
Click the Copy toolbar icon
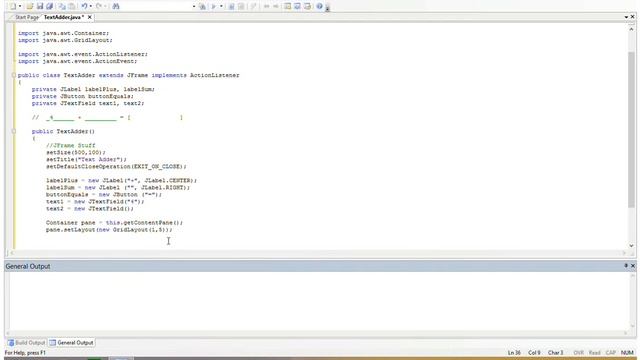click(x=62, y=6)
